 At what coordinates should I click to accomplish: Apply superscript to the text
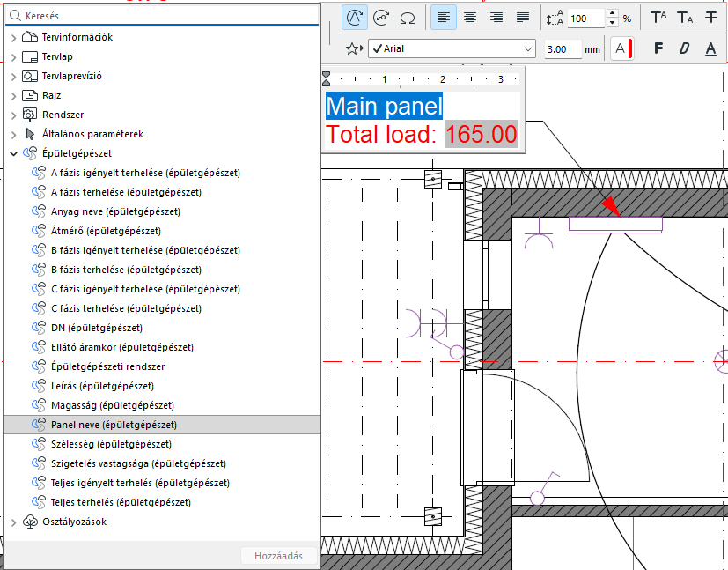[658, 19]
